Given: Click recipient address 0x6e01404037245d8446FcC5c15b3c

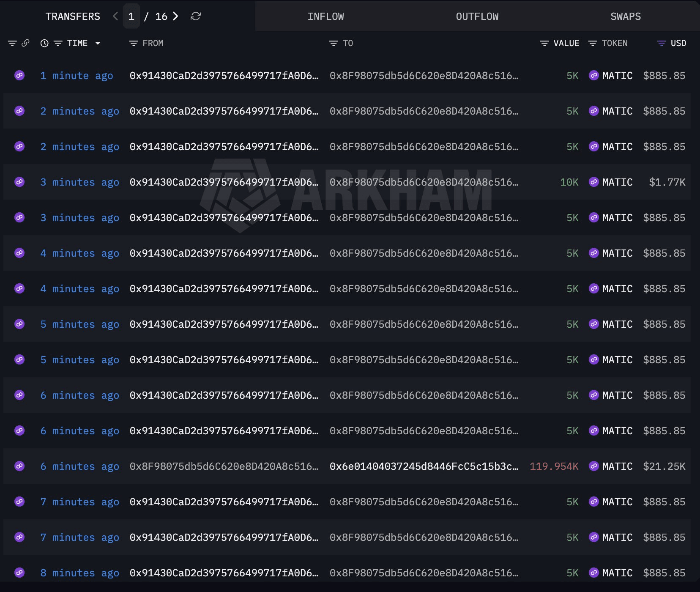Looking at the screenshot, I should point(424,466).
